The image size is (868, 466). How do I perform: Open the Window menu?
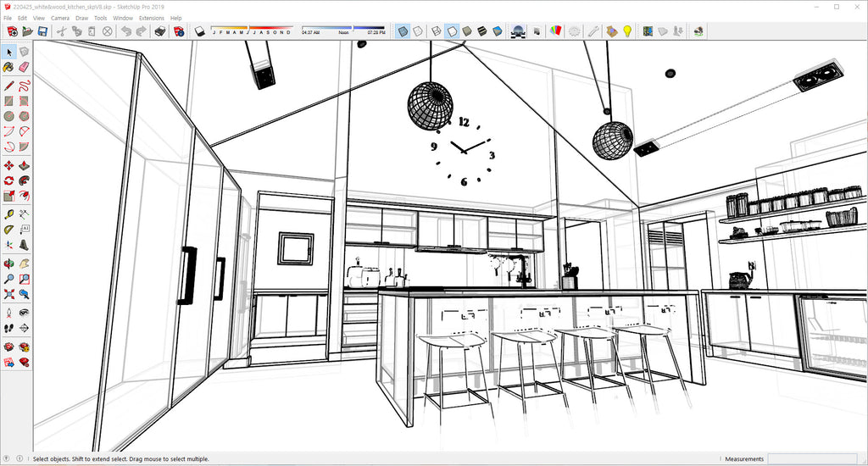click(x=123, y=18)
